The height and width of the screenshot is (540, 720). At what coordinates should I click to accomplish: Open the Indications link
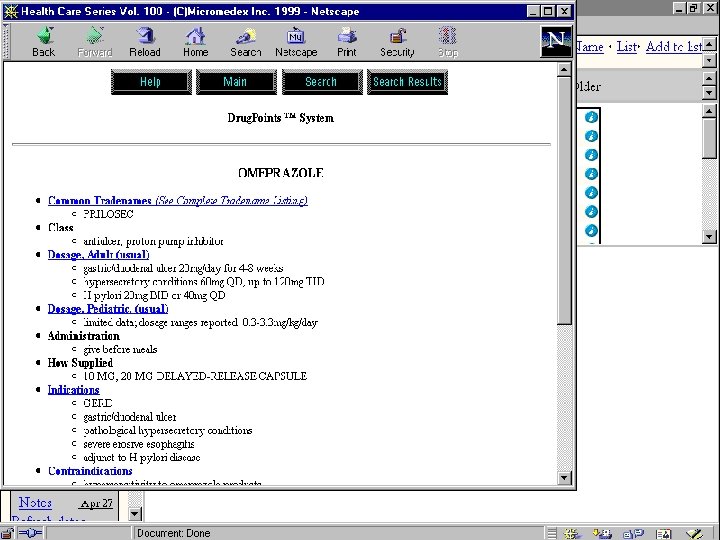coord(73,390)
